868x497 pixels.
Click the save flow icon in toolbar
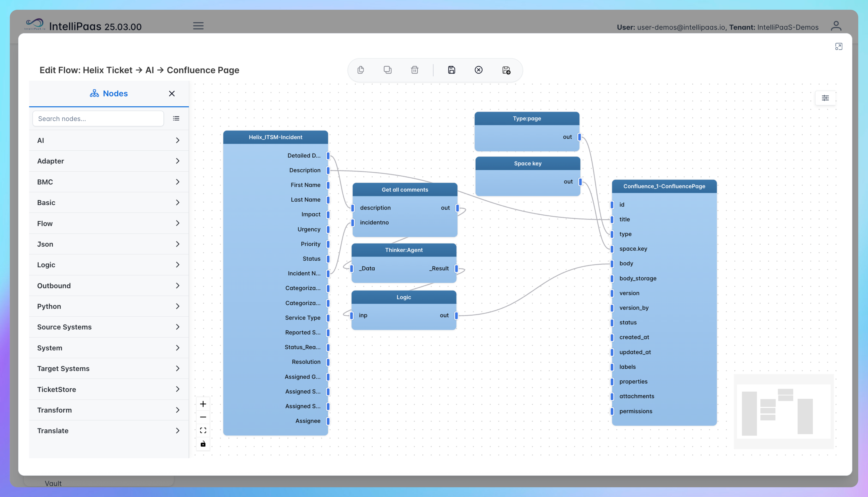point(451,70)
